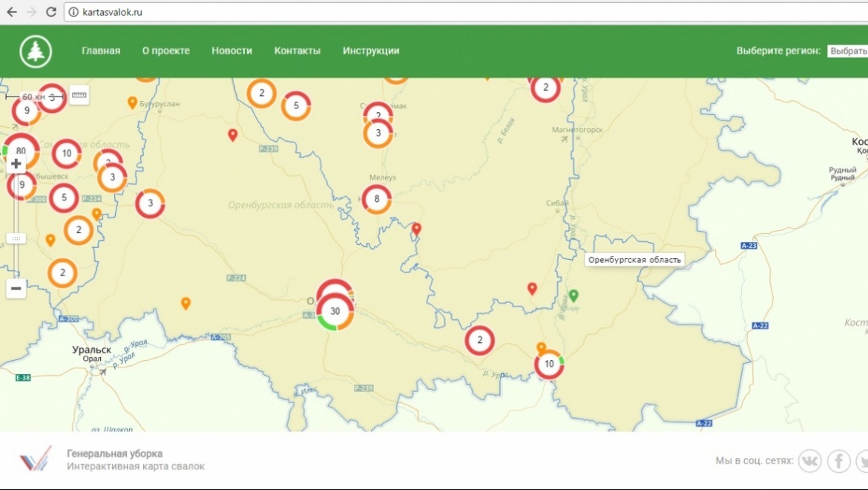868x490 pixels.
Task: Open the Контакты page link
Action: (x=297, y=51)
